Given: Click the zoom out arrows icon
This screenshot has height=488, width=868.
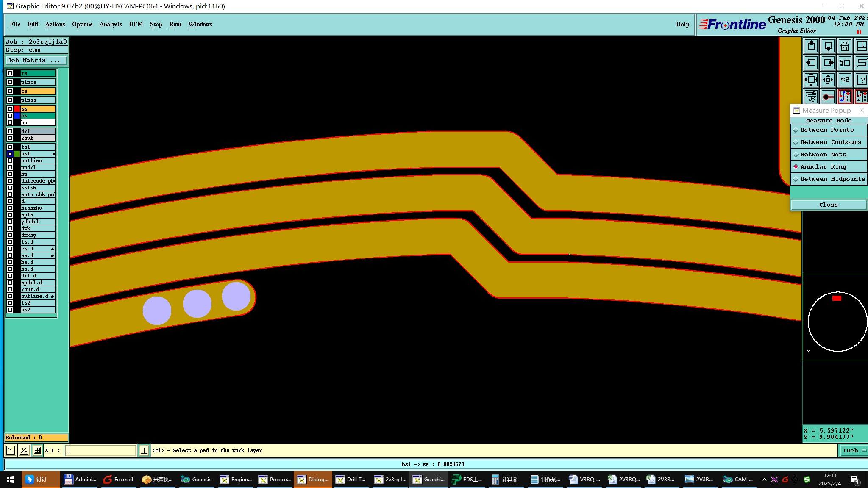Looking at the screenshot, I should click(x=828, y=80).
